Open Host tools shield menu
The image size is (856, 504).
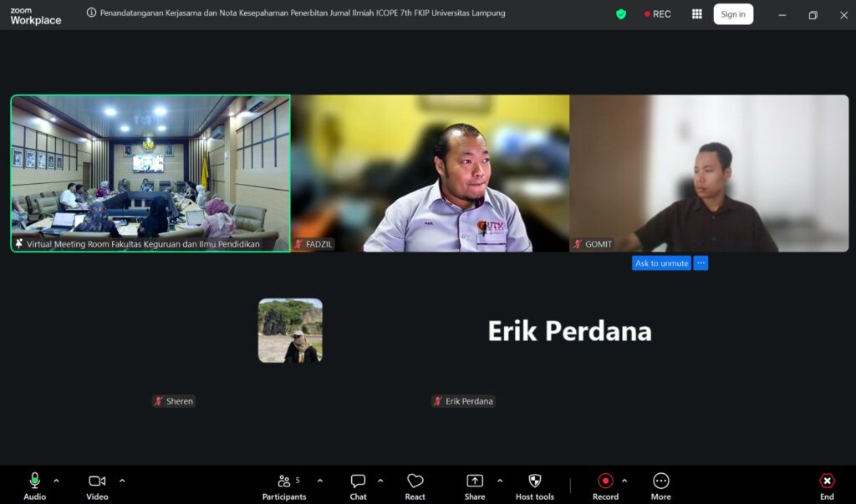(534, 486)
